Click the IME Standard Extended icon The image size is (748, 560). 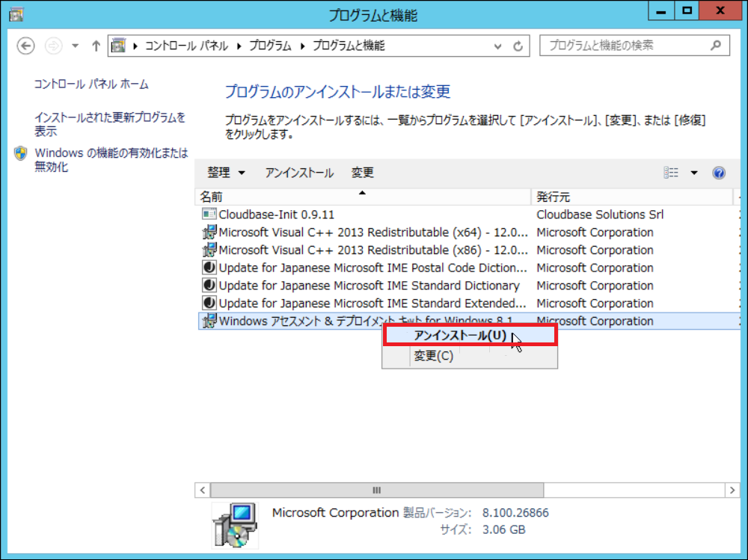pos(209,303)
